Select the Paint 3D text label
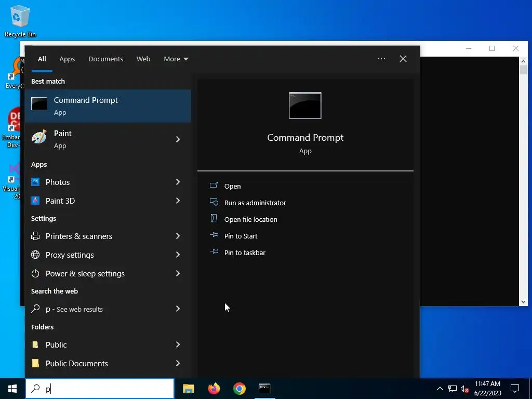The width and height of the screenshot is (532, 399). 60,201
